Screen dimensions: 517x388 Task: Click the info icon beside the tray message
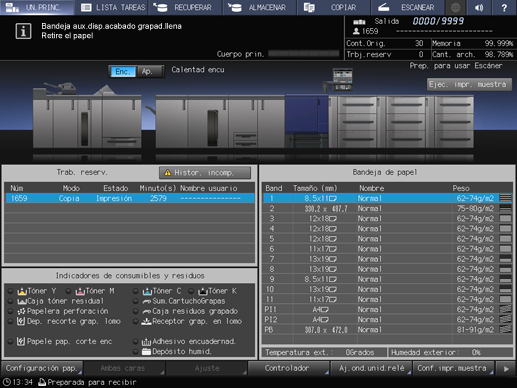click(x=23, y=31)
